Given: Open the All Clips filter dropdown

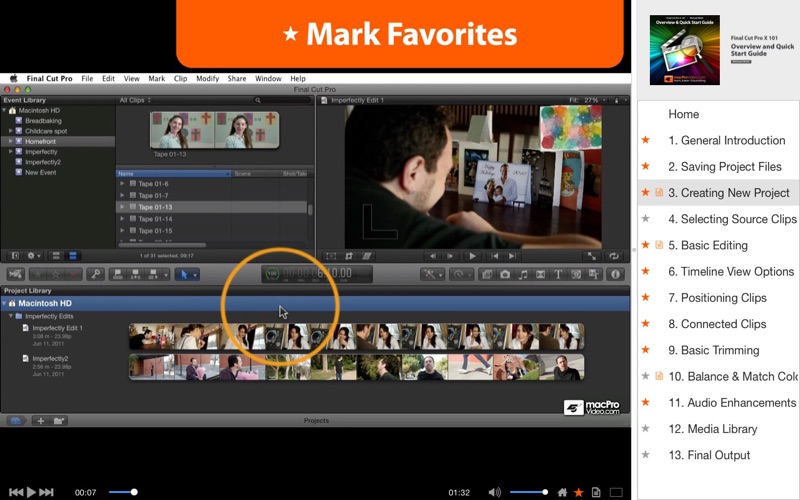Looking at the screenshot, I should pos(135,100).
